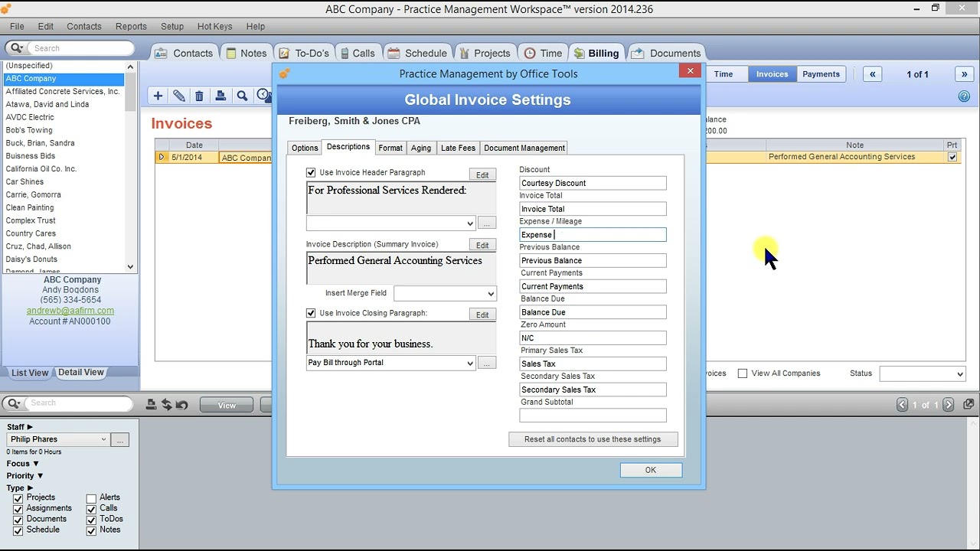Click the Zero Amount field showing N/C
The height and width of the screenshot is (551, 980).
click(x=593, y=338)
